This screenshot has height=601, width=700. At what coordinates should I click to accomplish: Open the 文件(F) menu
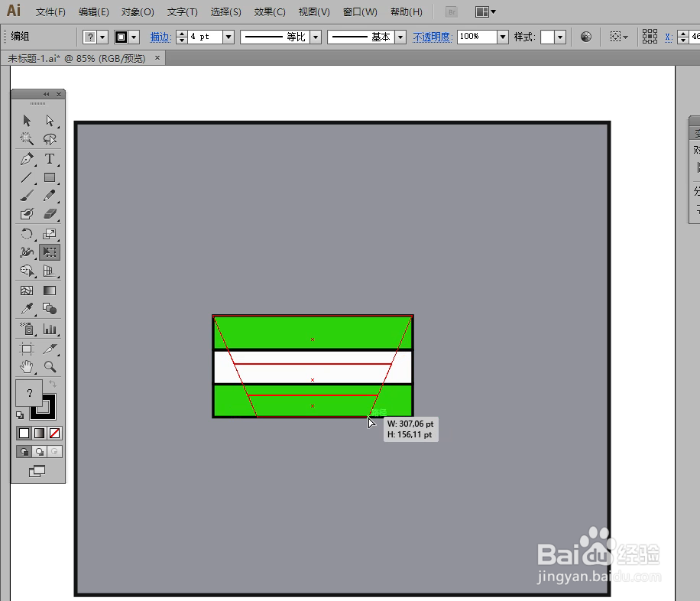pyautogui.click(x=50, y=12)
